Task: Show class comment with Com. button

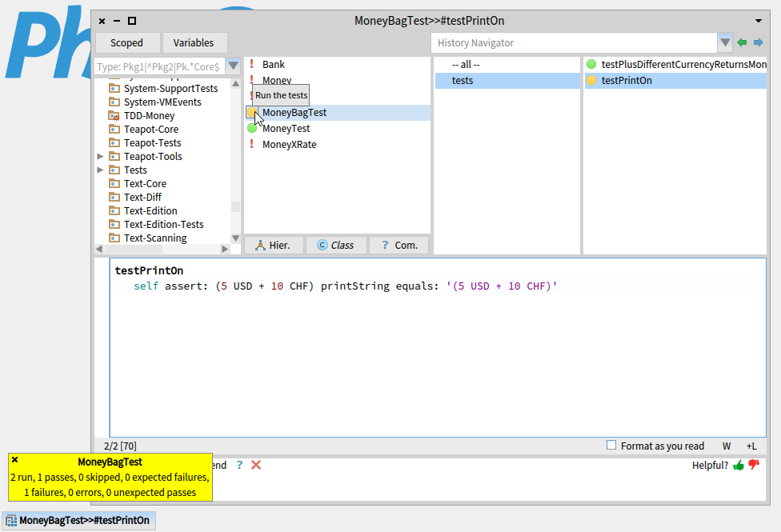Action: pyautogui.click(x=399, y=245)
